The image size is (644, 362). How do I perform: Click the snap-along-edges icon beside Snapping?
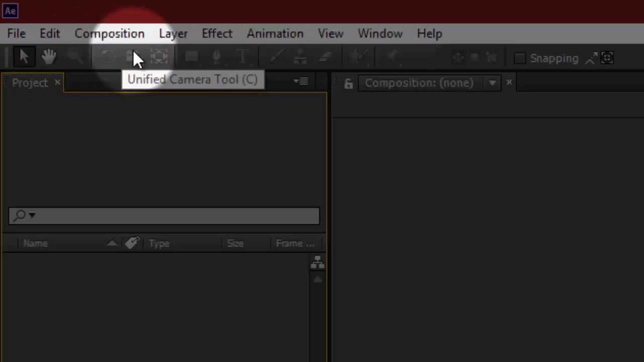592,58
